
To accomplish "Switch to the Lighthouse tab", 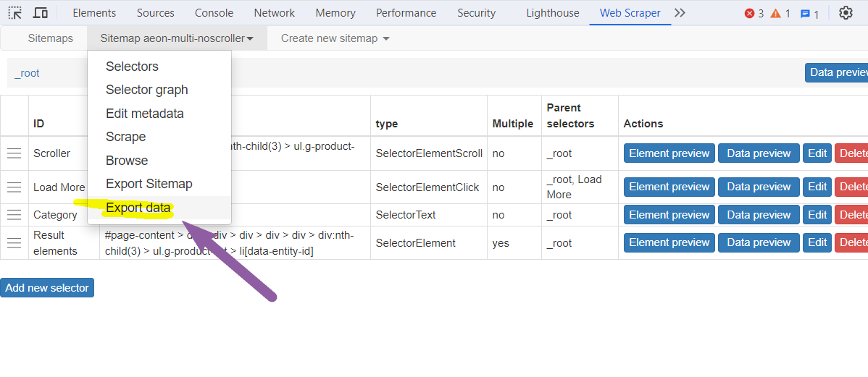I will tap(553, 13).
